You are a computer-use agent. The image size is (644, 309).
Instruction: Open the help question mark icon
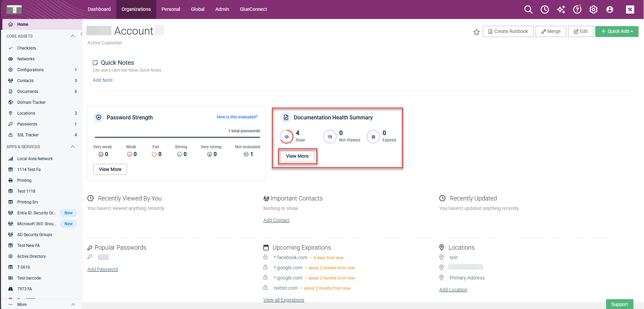[577, 9]
